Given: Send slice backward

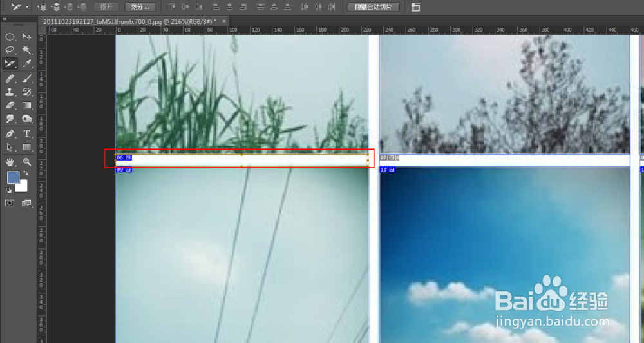Looking at the screenshot, I should tap(69, 6).
